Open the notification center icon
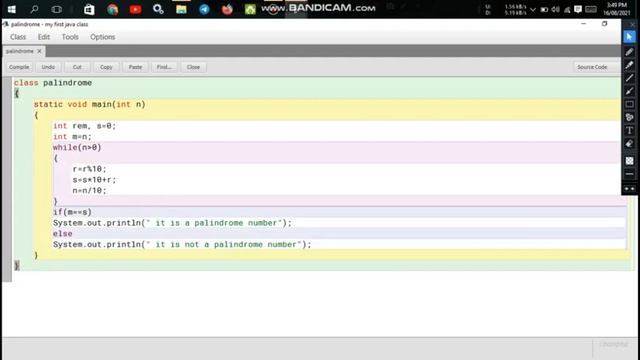640x360 pixels. tap(578, 9)
